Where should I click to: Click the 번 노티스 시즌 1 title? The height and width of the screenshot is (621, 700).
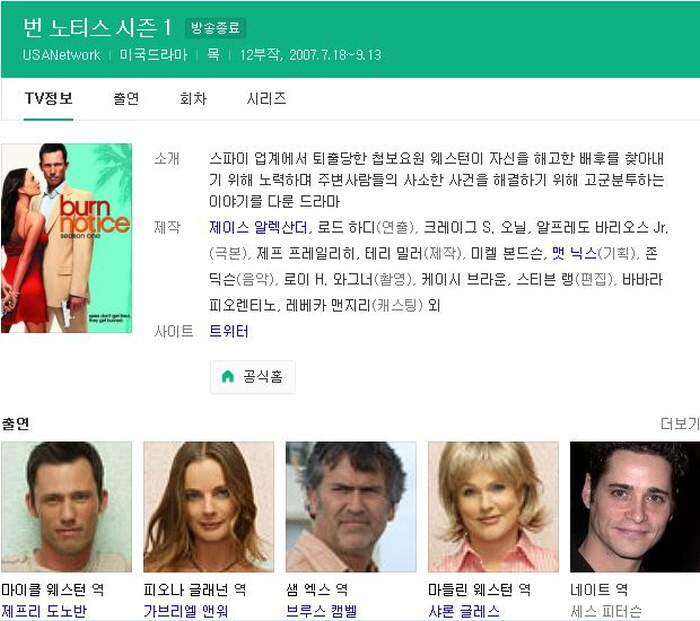[98, 27]
